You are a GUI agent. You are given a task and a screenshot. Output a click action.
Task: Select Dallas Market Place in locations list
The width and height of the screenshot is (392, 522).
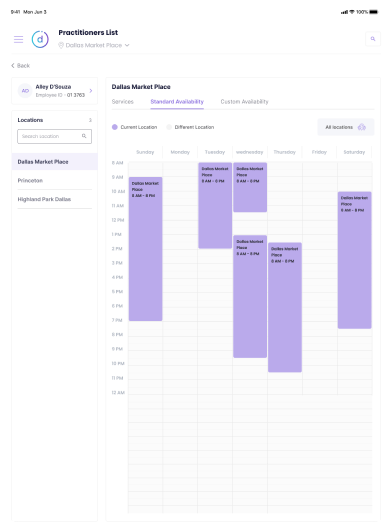tap(55, 162)
